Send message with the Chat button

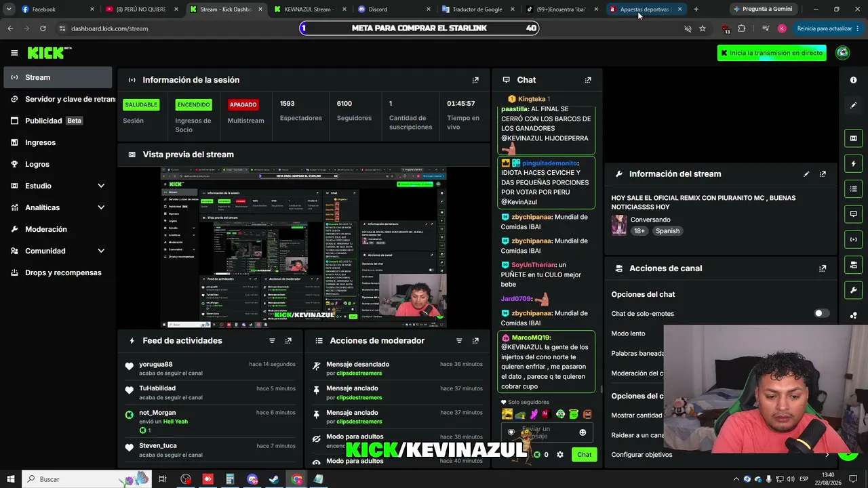(x=584, y=455)
